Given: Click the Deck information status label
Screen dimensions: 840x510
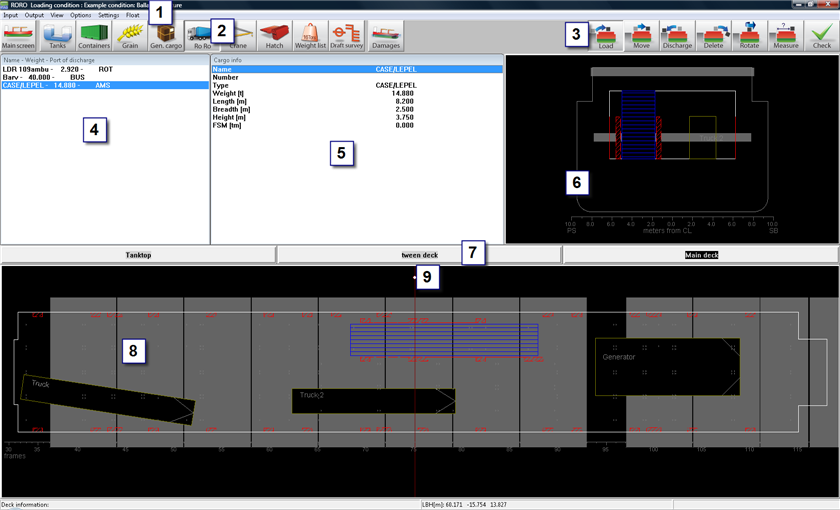Looking at the screenshot, I should pyautogui.click(x=25, y=505).
